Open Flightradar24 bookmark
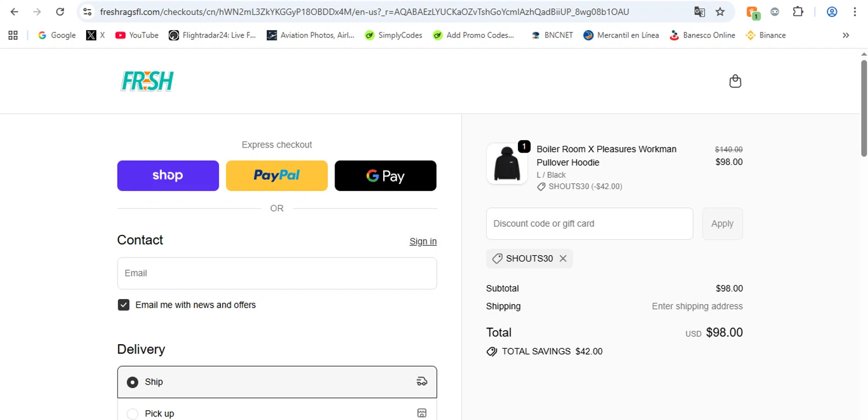 212,35
